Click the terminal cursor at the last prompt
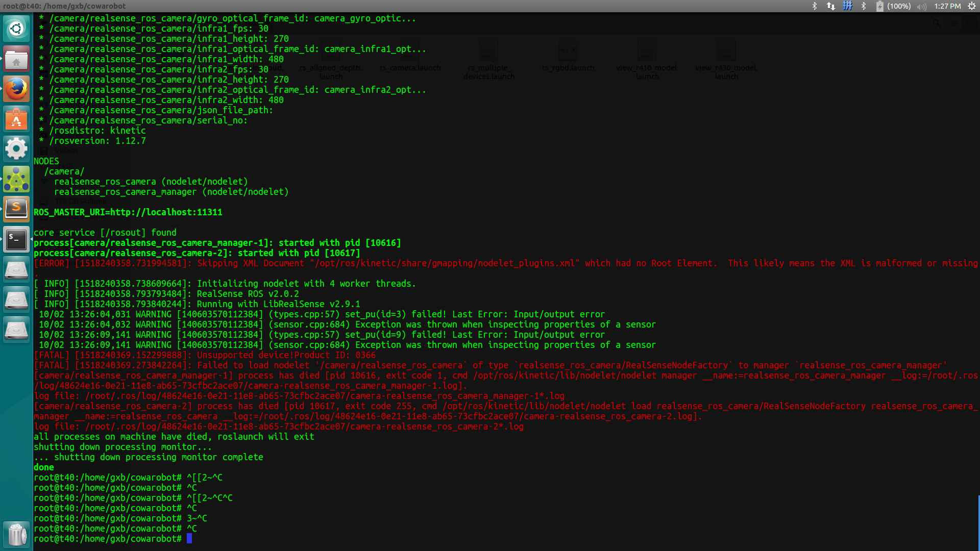This screenshot has width=980, height=551. (x=189, y=539)
